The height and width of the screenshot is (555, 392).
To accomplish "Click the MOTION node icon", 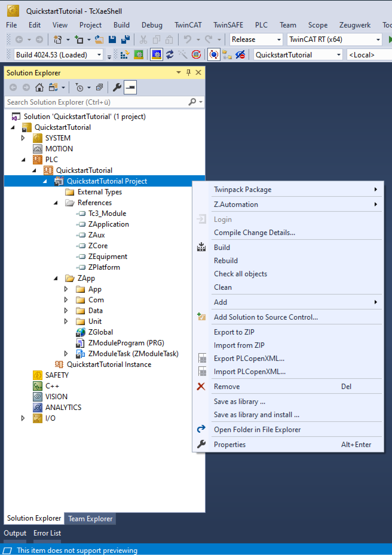I will (x=38, y=149).
